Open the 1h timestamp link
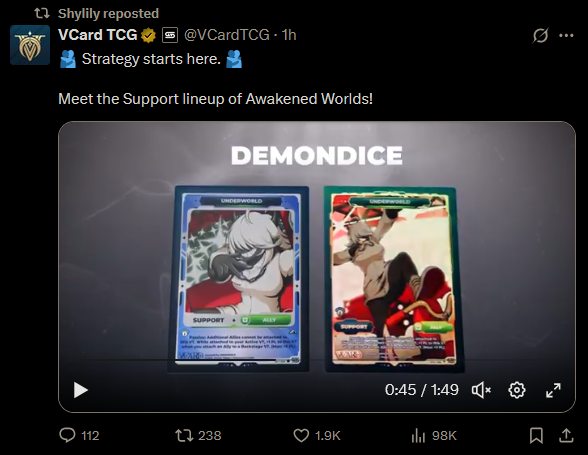588x455 pixels. pos(289,35)
